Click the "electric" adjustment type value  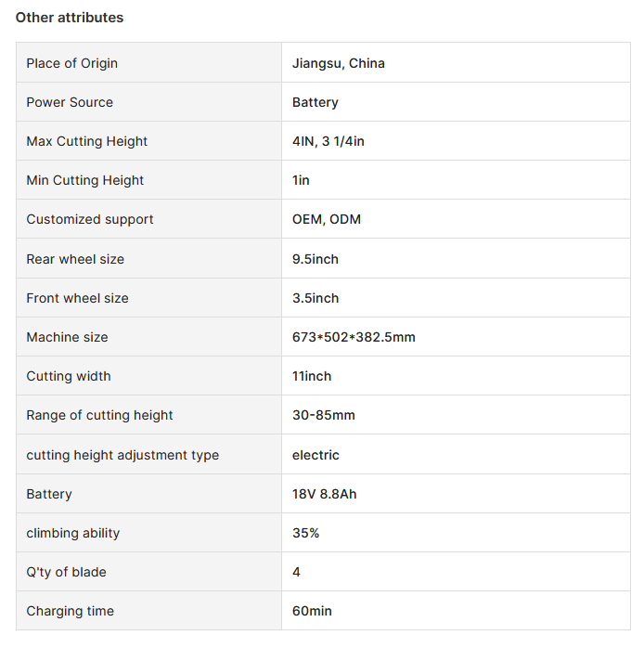316,455
